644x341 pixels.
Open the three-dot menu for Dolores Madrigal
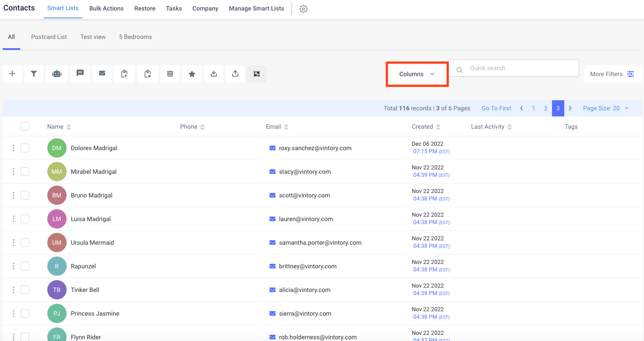[14, 148]
